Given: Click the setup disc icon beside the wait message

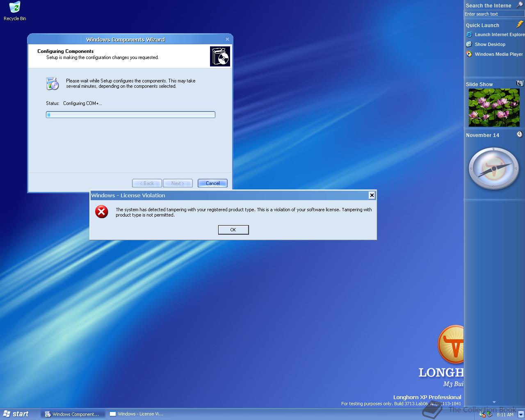Looking at the screenshot, I should [52, 83].
